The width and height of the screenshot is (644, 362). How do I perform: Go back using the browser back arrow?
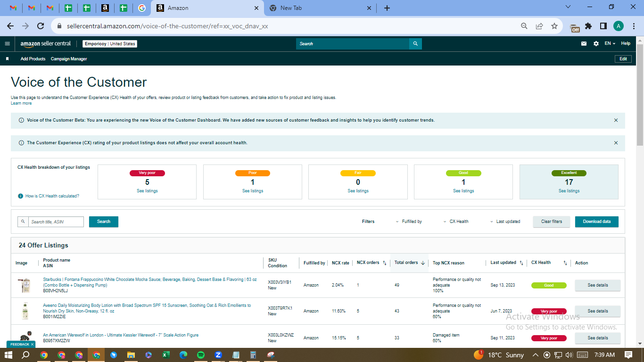10,26
